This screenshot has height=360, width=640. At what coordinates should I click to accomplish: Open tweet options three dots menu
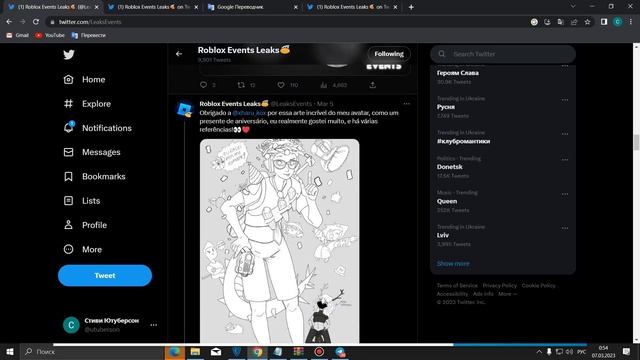pos(407,104)
